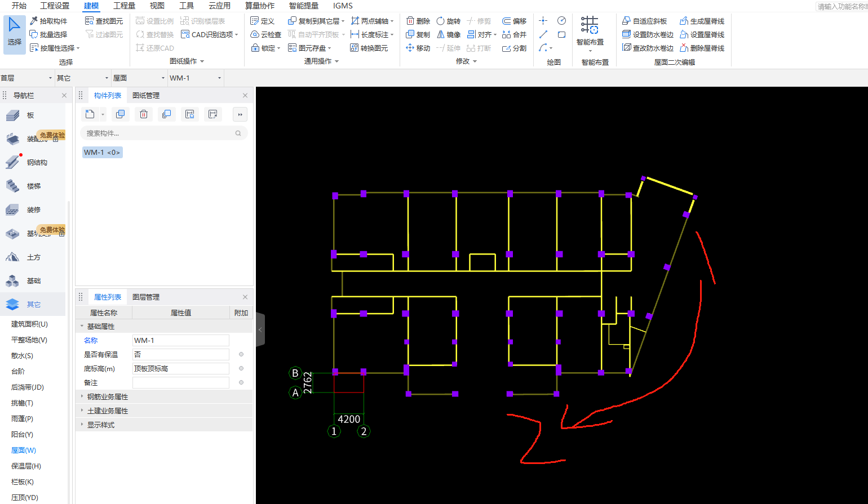The width and height of the screenshot is (868, 504).
Task: Select the rectangle drawing tool
Action: coord(561,34)
